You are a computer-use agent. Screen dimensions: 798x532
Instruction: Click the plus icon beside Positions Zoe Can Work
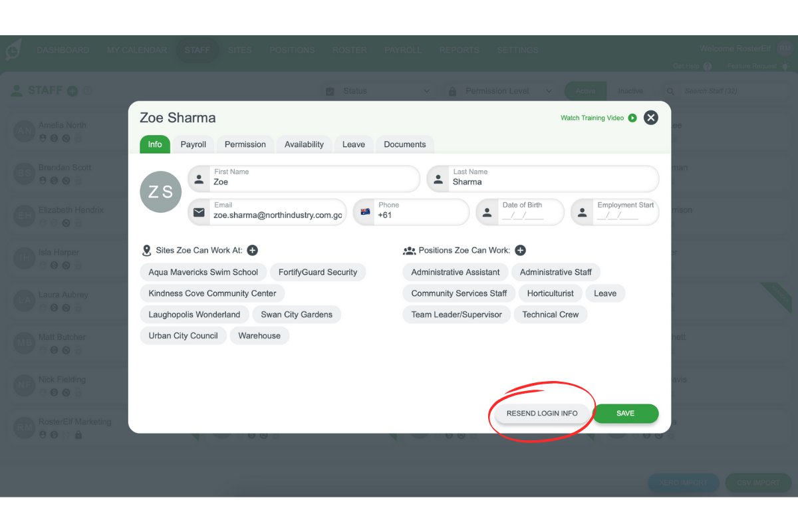[x=521, y=250]
